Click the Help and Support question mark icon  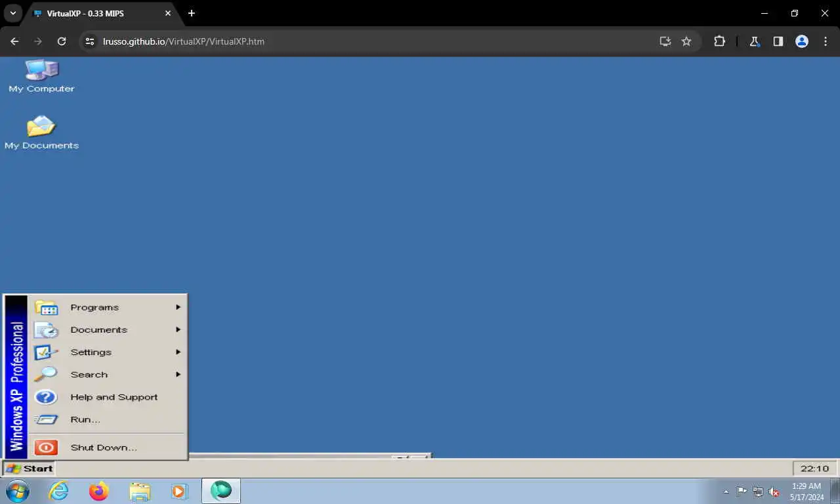point(46,397)
